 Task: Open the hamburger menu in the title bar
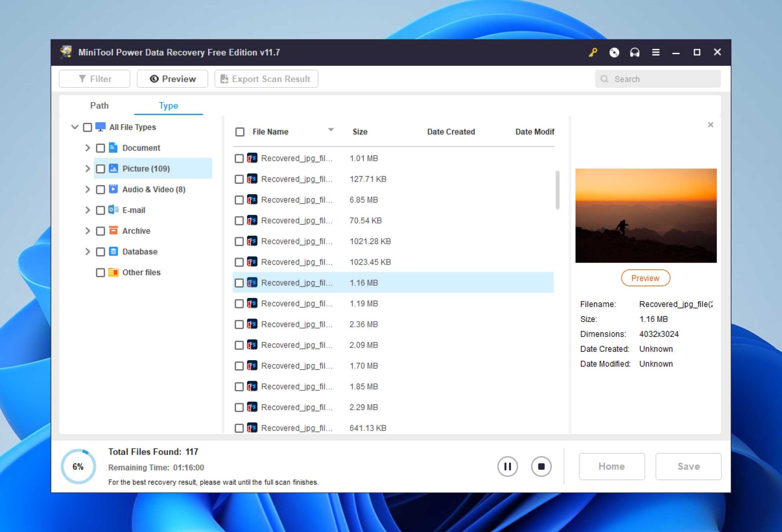[x=656, y=52]
